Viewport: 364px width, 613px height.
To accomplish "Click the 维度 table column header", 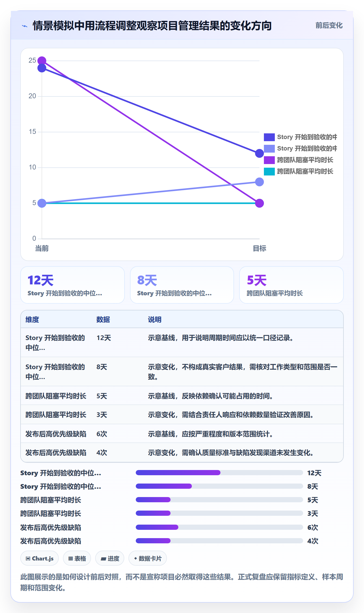I will [32, 319].
